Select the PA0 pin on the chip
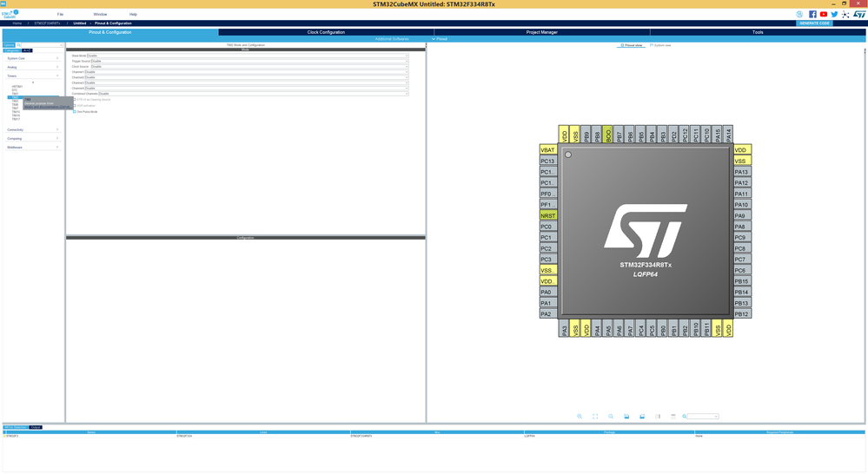 coord(548,292)
